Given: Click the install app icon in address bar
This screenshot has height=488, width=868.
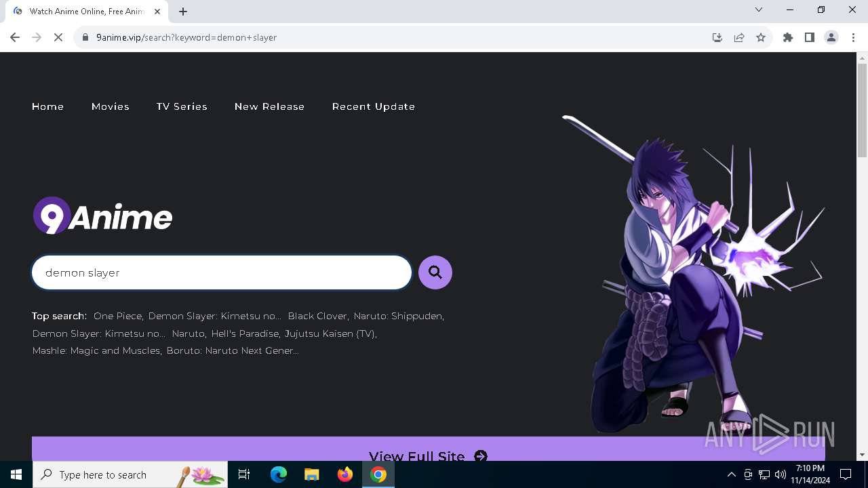Looking at the screenshot, I should tap(717, 37).
